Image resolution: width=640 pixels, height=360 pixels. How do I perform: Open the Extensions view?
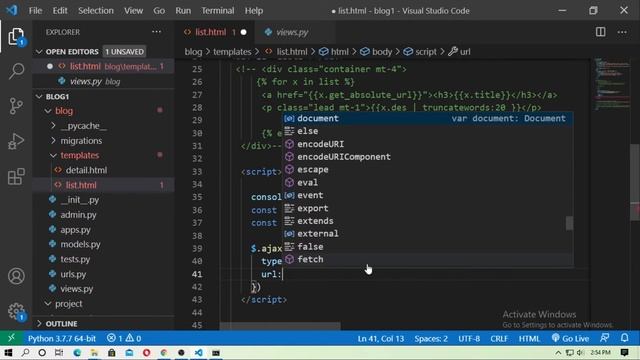tap(16, 176)
